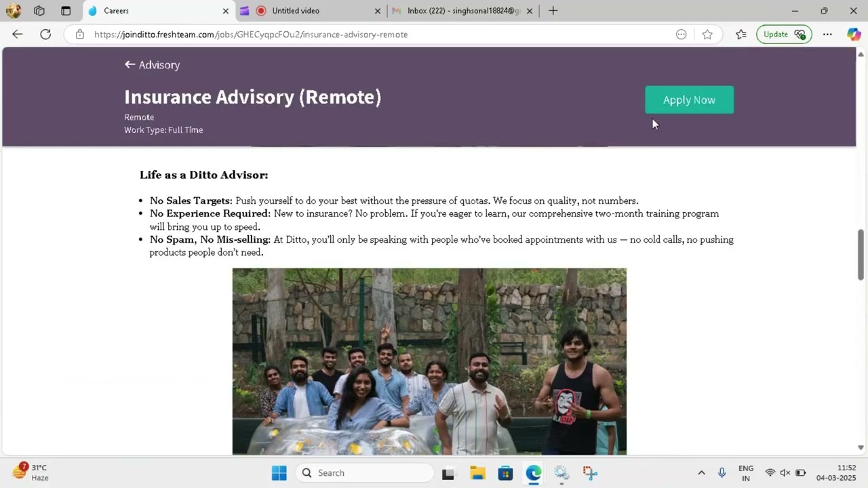This screenshot has height=488, width=868.
Task: Add page to favorites star icon
Action: tap(707, 35)
